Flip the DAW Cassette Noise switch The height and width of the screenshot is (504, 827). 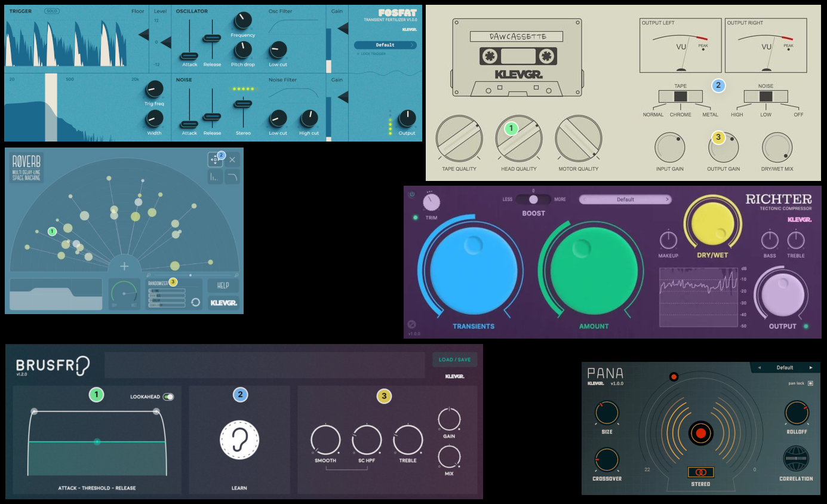(765, 96)
